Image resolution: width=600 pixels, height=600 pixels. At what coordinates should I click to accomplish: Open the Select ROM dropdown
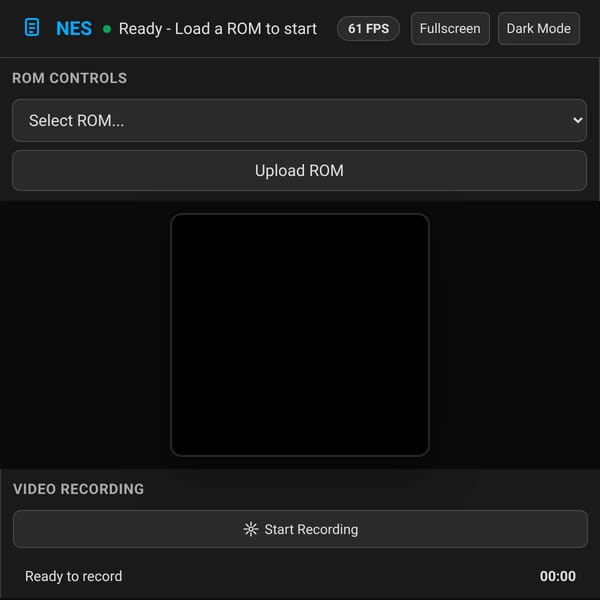pyautogui.click(x=299, y=121)
